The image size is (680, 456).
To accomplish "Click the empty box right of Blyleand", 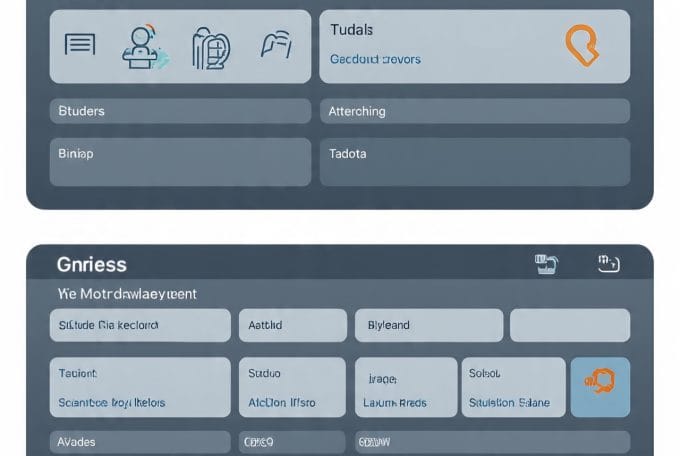I will point(569,326).
